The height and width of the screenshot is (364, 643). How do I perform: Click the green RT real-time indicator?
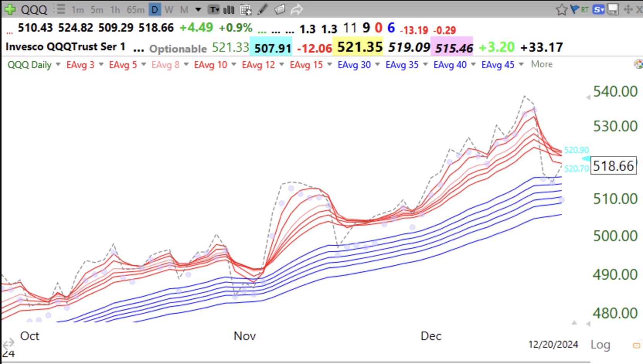pos(585,10)
